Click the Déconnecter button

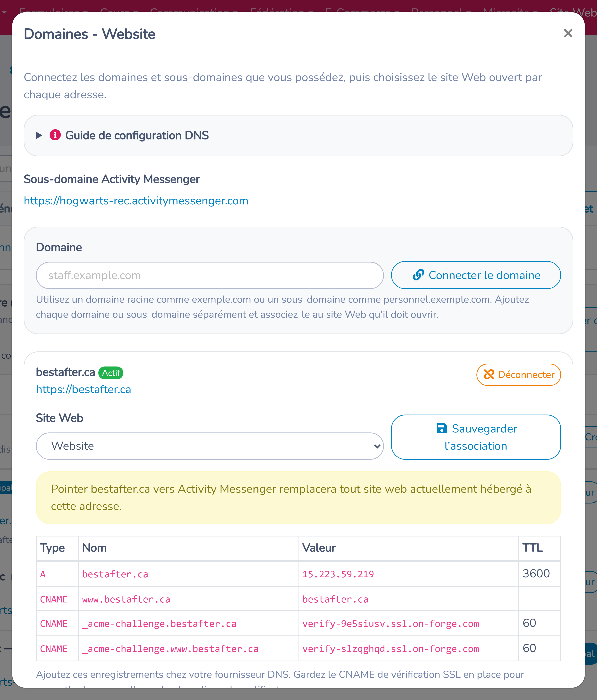point(519,375)
